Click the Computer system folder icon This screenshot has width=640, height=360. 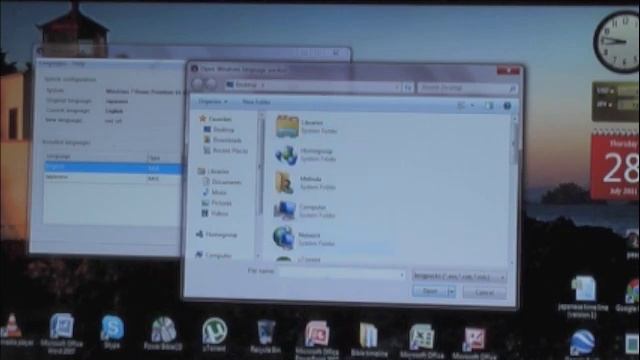[284, 211]
